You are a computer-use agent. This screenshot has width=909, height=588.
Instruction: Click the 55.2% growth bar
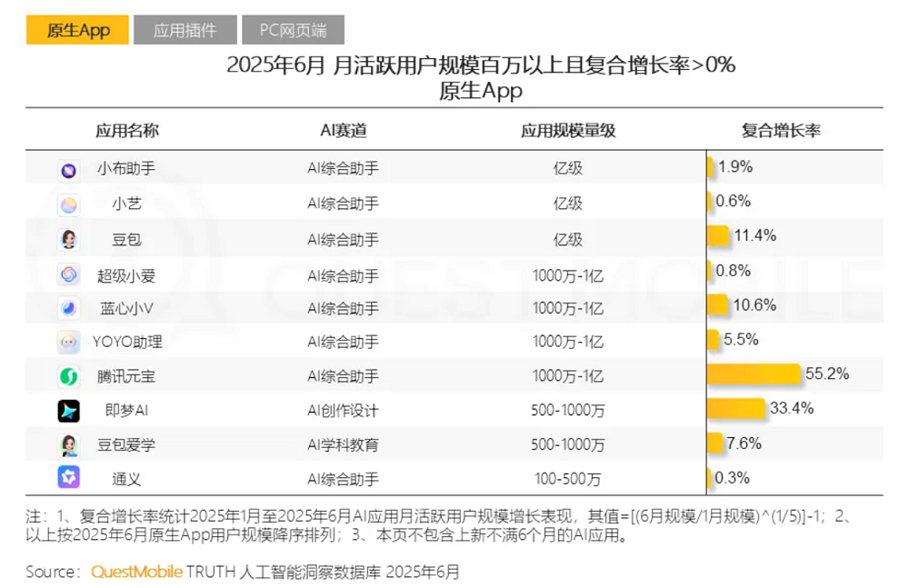[x=754, y=374]
